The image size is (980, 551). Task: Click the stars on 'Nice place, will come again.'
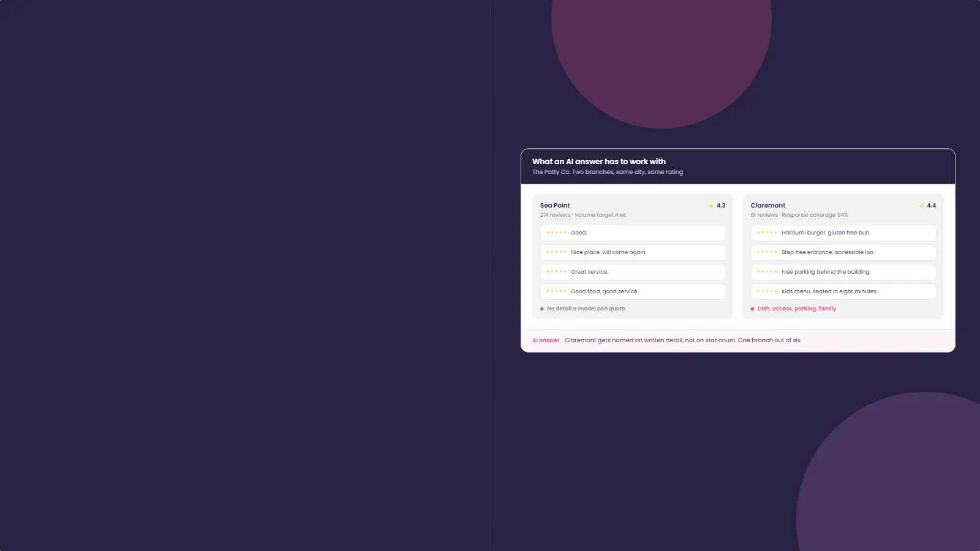556,252
